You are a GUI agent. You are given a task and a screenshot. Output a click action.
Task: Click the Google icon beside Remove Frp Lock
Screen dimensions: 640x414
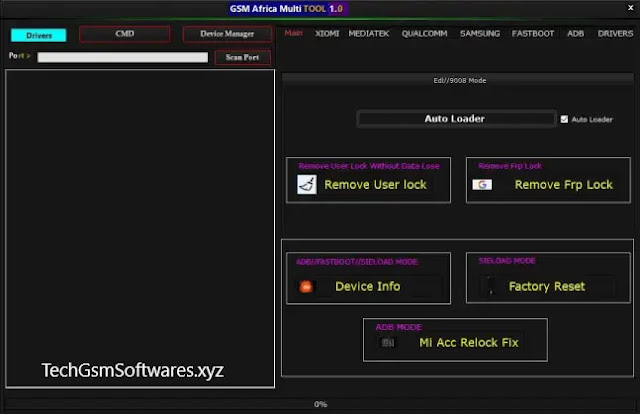(x=482, y=185)
